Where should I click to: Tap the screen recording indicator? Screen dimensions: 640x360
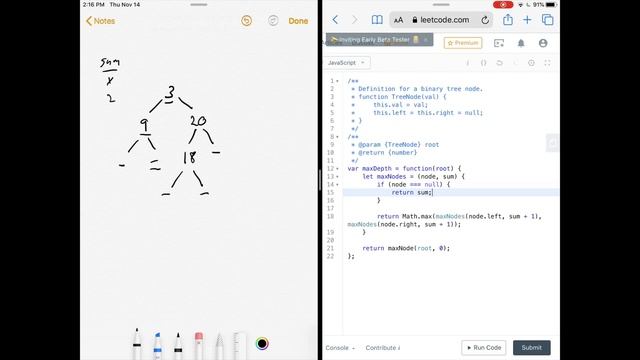[503, 5]
